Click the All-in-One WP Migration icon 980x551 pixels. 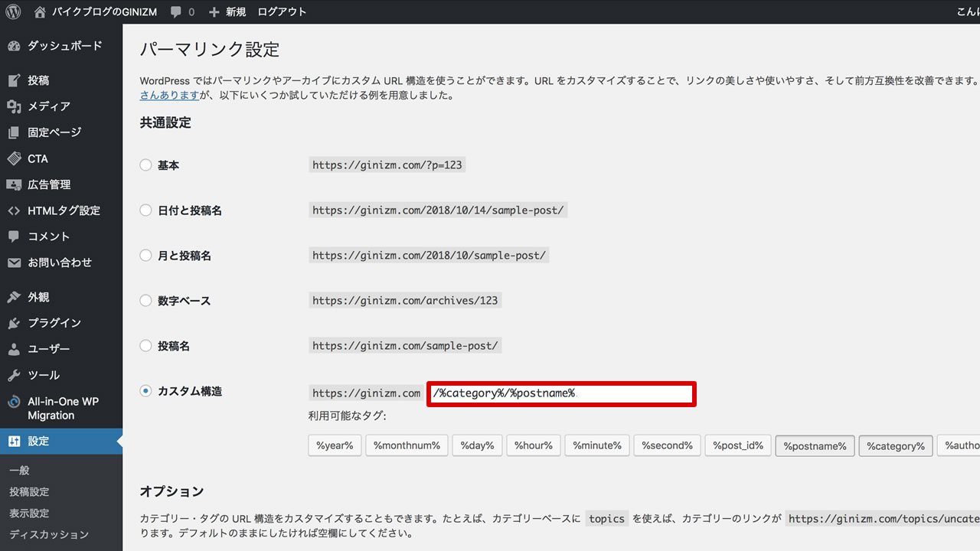[14, 402]
